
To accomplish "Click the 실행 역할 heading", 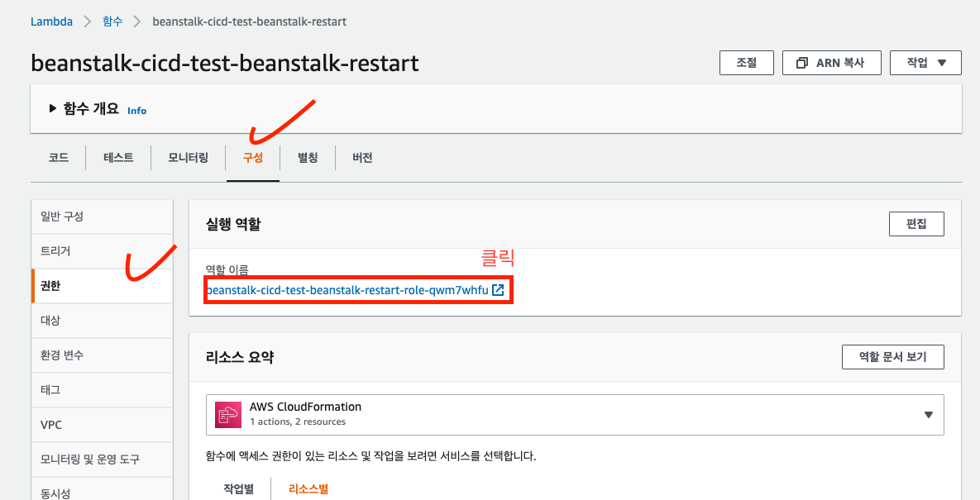I will 233,224.
